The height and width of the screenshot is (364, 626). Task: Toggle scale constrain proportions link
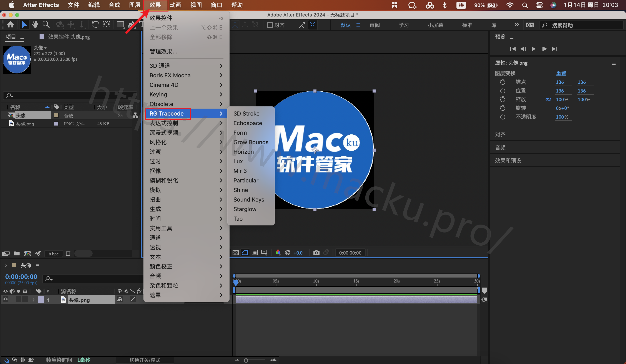548,99
